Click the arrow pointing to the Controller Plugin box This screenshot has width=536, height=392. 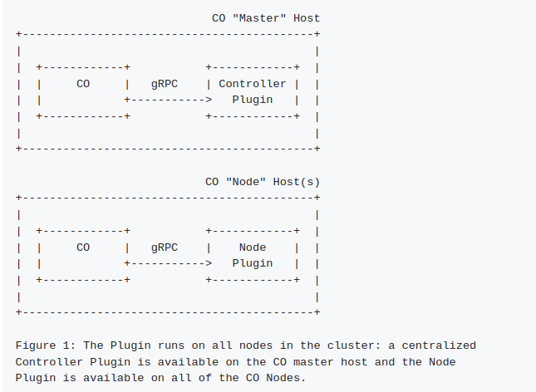pos(170,100)
